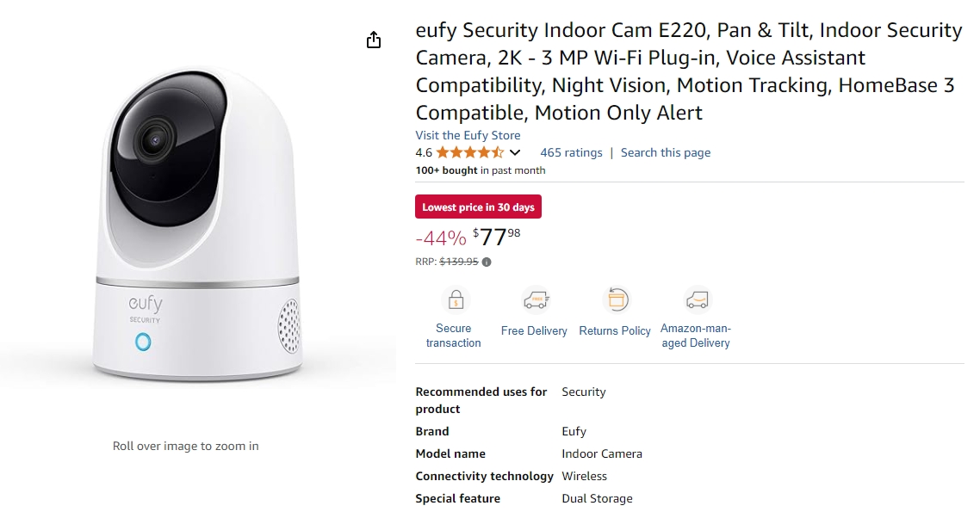The height and width of the screenshot is (512, 980).
Task: Click the 4.6 rating number
Action: (424, 152)
